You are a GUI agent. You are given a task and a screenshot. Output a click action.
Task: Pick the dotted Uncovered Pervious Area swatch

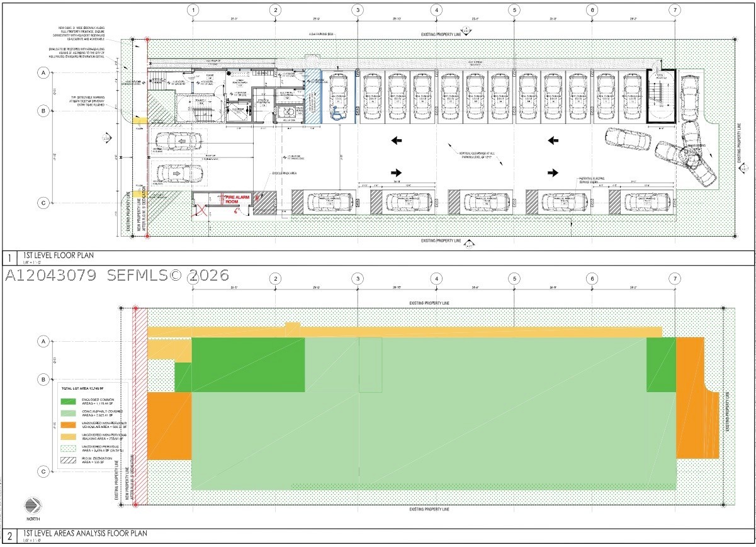pos(68,448)
